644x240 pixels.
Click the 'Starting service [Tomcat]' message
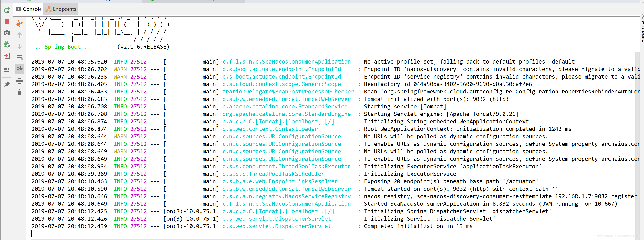pyautogui.click(x=405, y=107)
